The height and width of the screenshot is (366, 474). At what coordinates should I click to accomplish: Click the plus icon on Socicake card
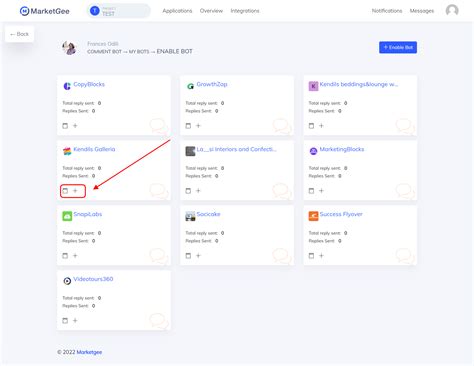point(198,256)
